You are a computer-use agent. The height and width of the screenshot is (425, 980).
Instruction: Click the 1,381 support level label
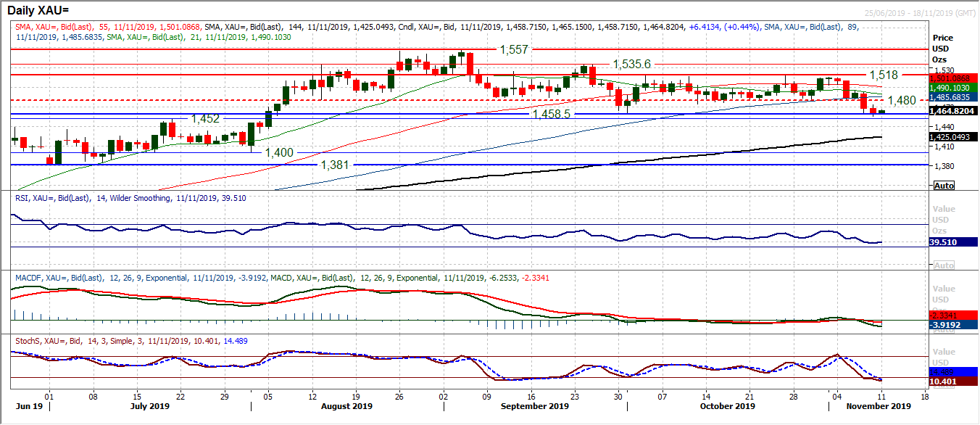pyautogui.click(x=335, y=165)
